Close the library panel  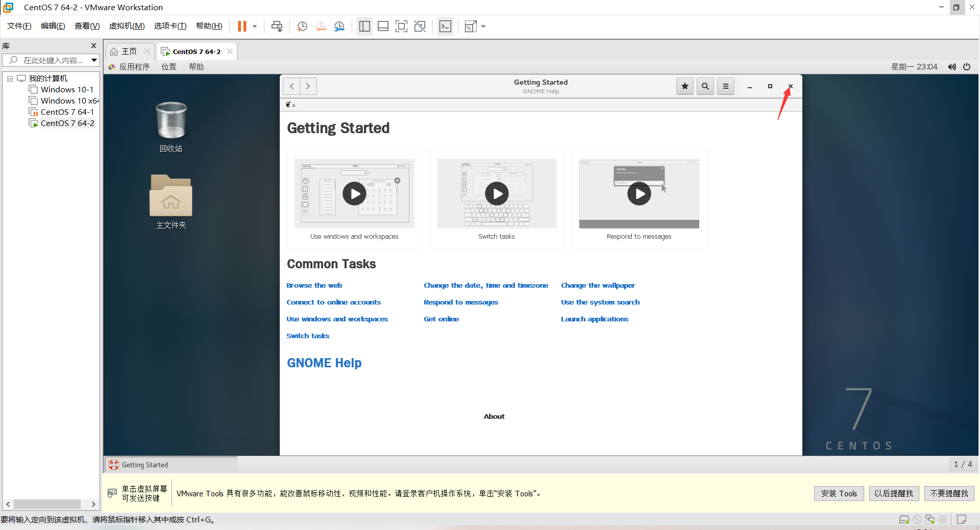point(93,46)
